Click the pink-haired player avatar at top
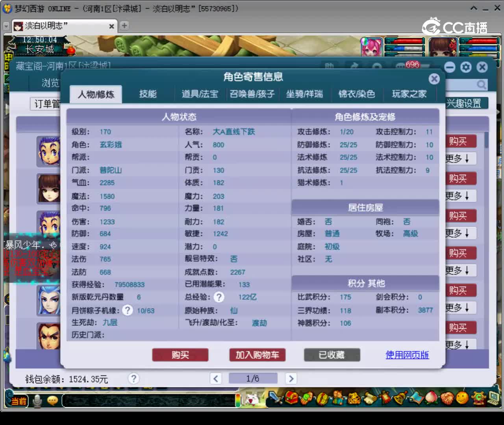 click(x=372, y=47)
